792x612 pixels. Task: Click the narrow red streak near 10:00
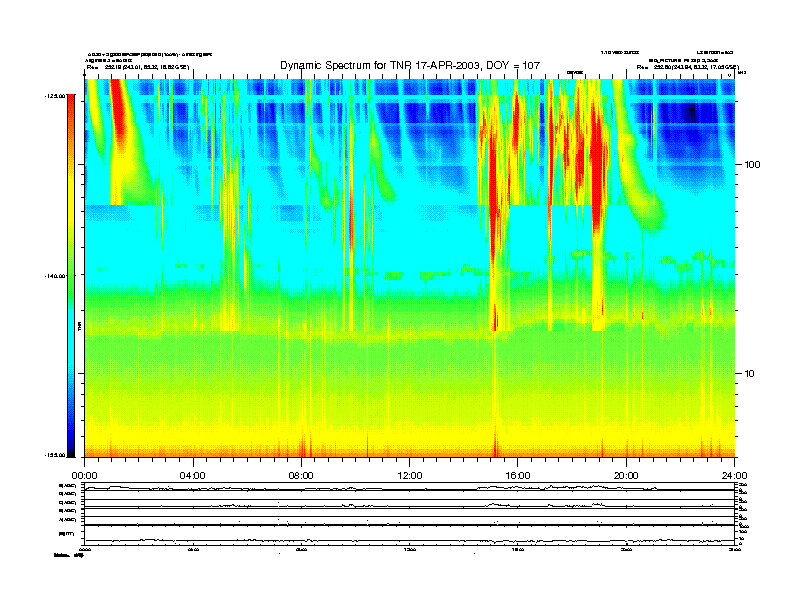[351, 222]
